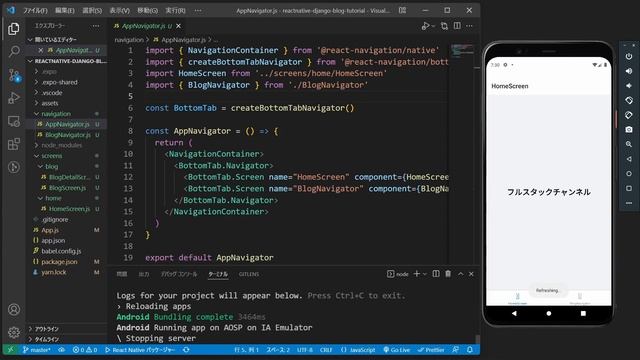The image size is (640, 360).
Task: Open the Edit menu
Action: pos(64,10)
